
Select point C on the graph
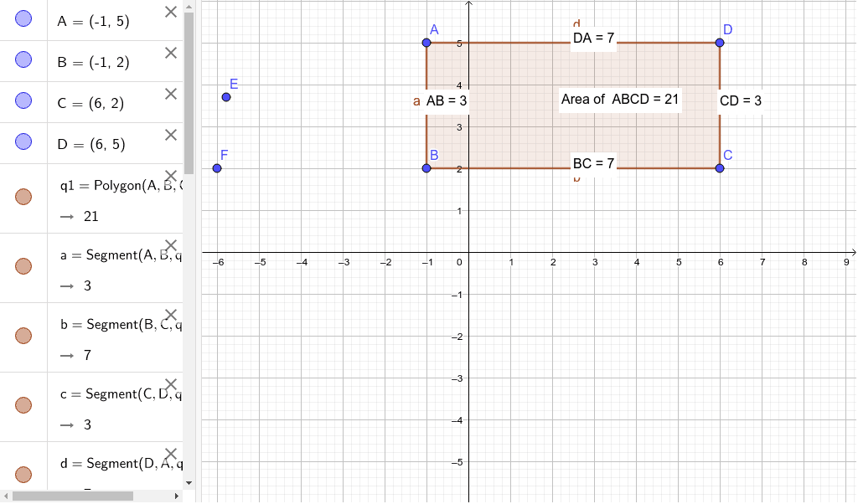coord(720,168)
